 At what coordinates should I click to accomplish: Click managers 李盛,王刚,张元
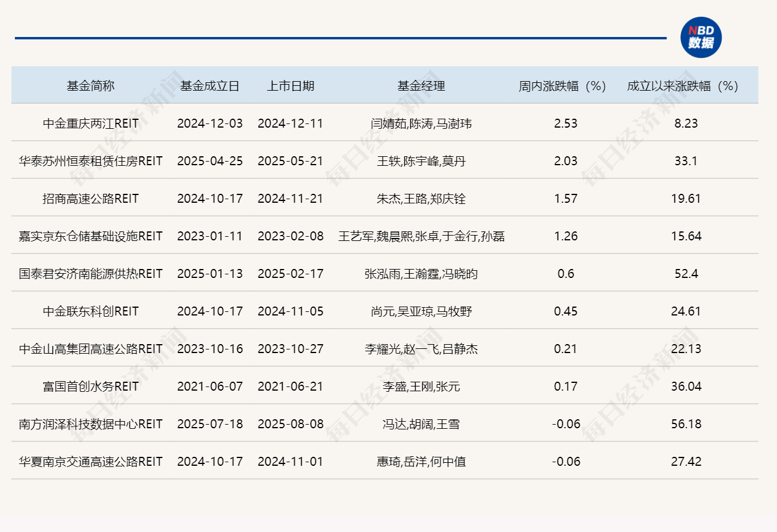click(x=421, y=386)
